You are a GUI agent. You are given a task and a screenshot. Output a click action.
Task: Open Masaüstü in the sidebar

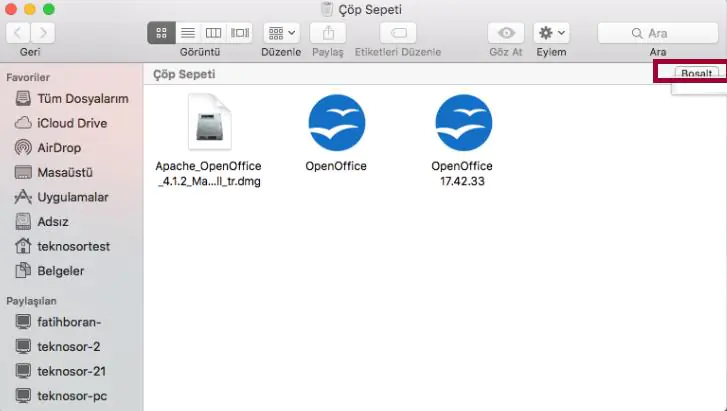(54, 173)
